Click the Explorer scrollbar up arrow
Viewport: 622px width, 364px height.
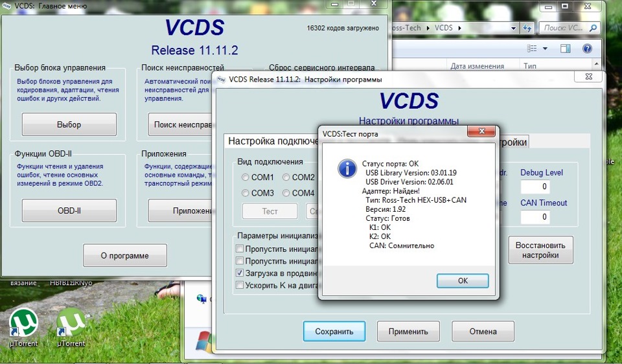point(596,64)
